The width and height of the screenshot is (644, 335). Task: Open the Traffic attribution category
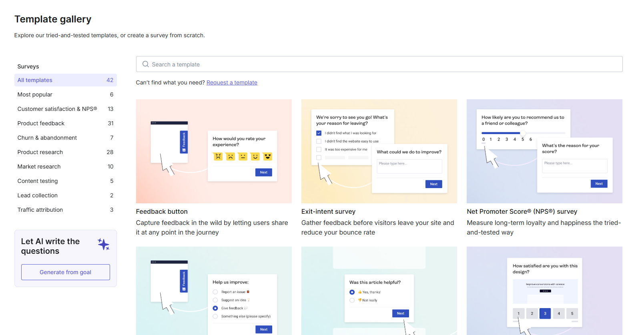point(66,210)
